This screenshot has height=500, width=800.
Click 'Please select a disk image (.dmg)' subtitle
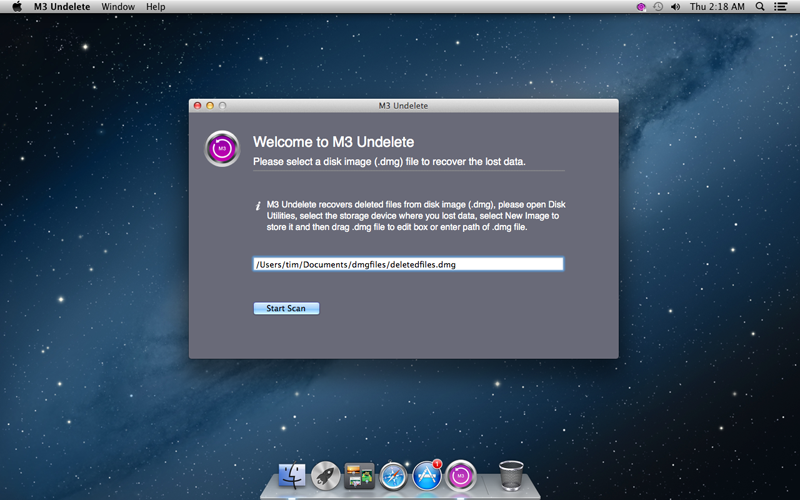[x=389, y=162]
